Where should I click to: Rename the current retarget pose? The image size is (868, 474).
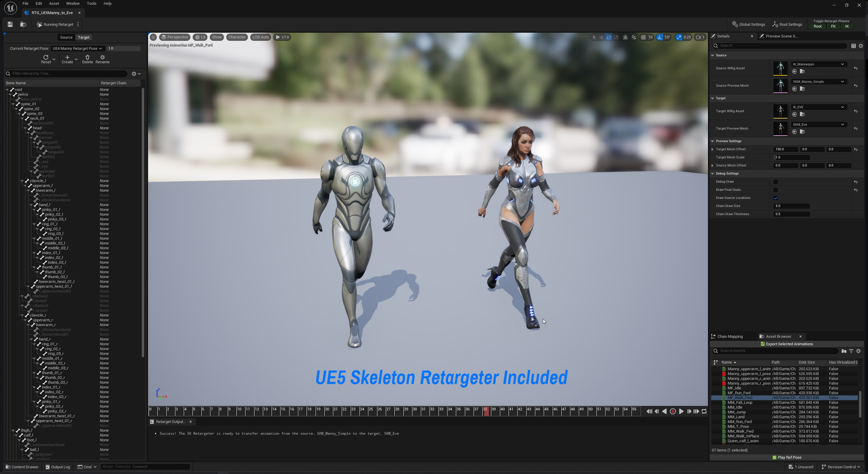pyautogui.click(x=103, y=59)
